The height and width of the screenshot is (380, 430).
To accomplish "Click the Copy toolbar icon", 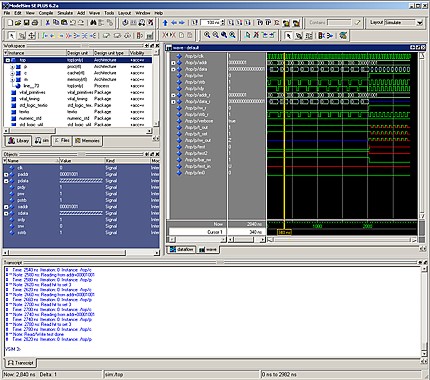I will click(56, 23).
